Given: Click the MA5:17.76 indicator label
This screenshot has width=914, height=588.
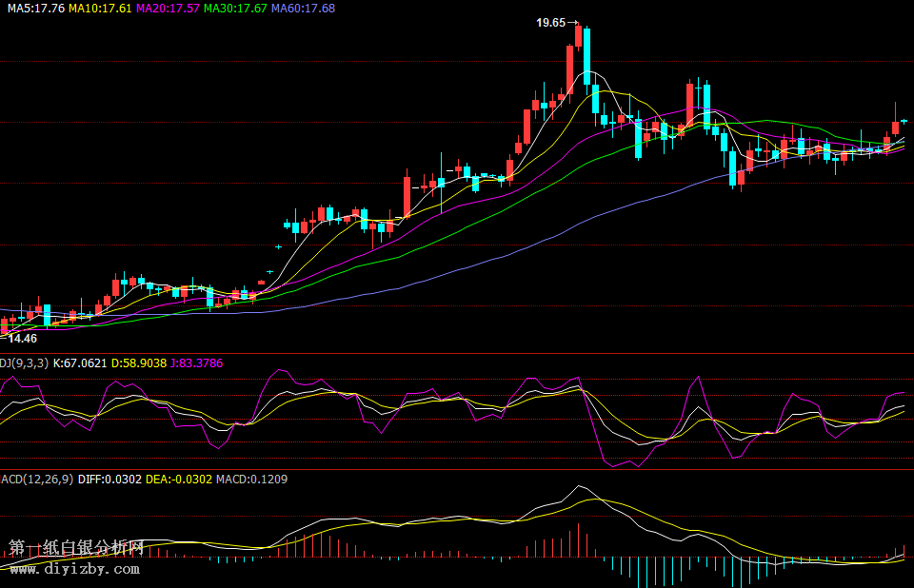Looking at the screenshot, I should point(36,8).
